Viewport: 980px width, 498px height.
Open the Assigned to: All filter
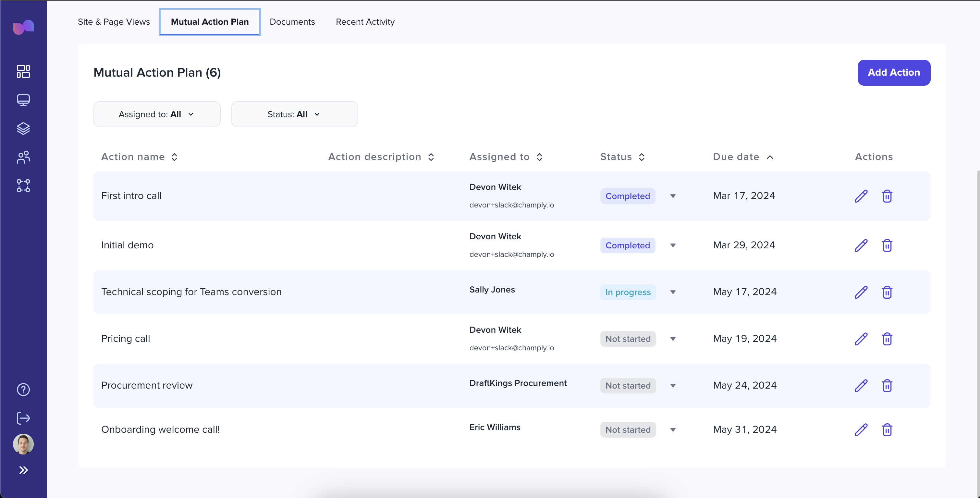[x=157, y=114]
